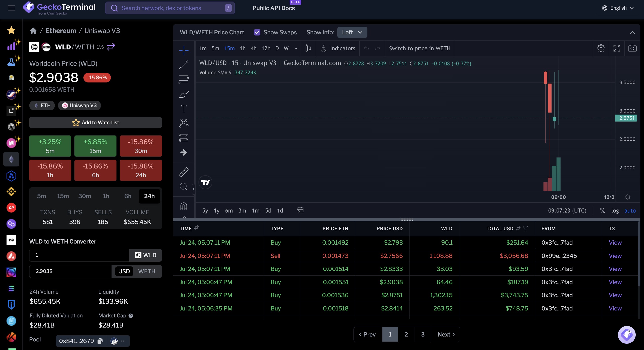Uncheck the Show Swaps checkbox
The width and height of the screenshot is (644, 350).
257,32
